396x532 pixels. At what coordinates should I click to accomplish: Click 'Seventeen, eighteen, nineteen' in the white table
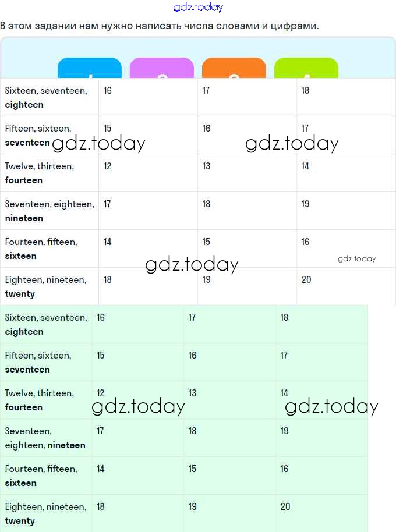pos(49,211)
